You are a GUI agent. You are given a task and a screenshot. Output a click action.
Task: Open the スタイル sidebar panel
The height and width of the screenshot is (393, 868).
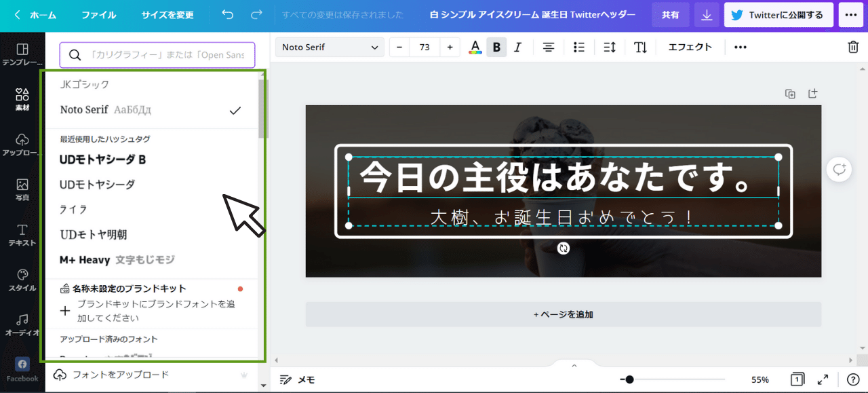click(x=22, y=280)
